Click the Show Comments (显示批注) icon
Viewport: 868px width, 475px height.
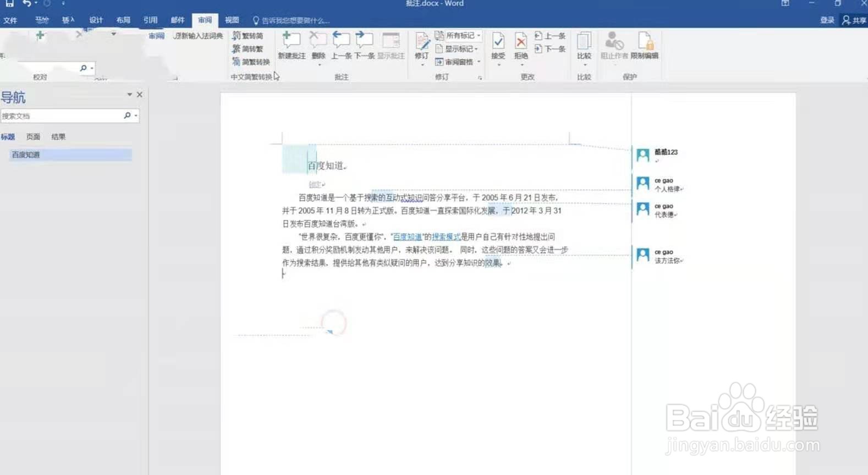click(391, 45)
